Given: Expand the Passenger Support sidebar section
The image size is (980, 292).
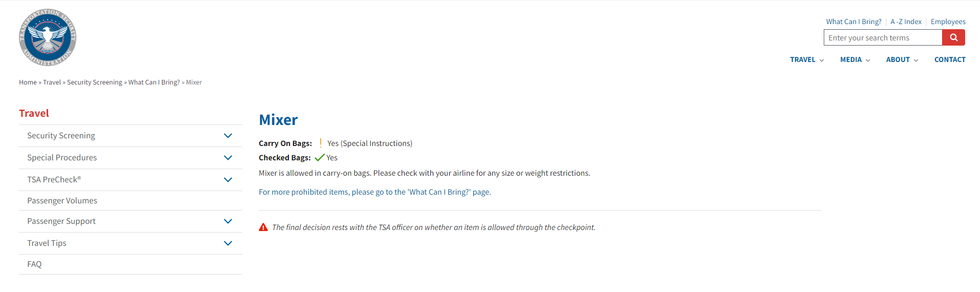Looking at the screenshot, I should (228, 221).
